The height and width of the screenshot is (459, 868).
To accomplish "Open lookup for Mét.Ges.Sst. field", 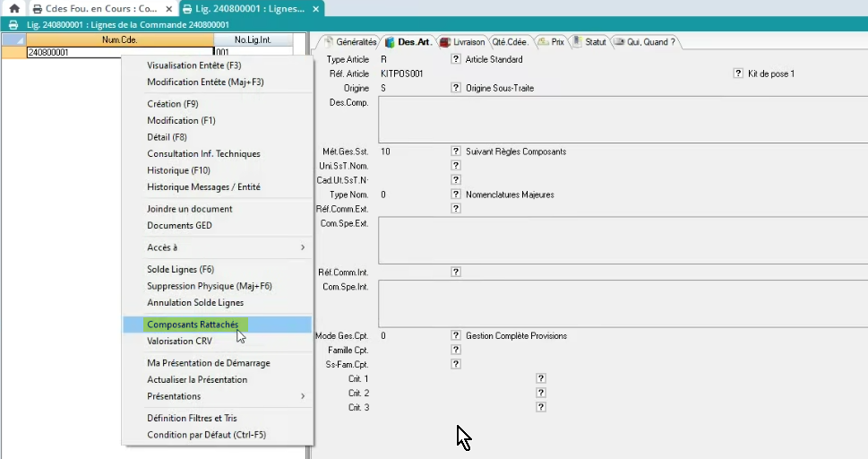I will point(456,152).
